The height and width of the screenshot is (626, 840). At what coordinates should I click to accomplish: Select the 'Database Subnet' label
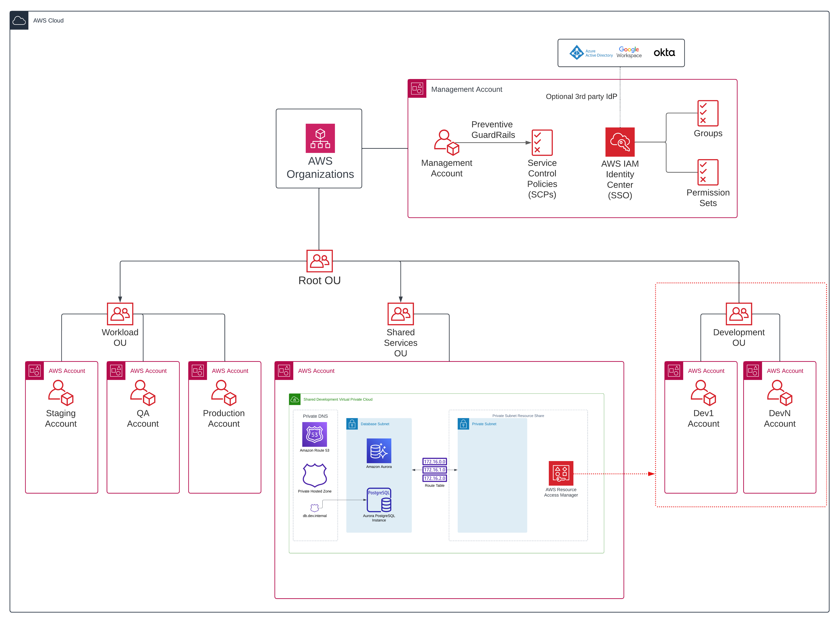pos(375,424)
